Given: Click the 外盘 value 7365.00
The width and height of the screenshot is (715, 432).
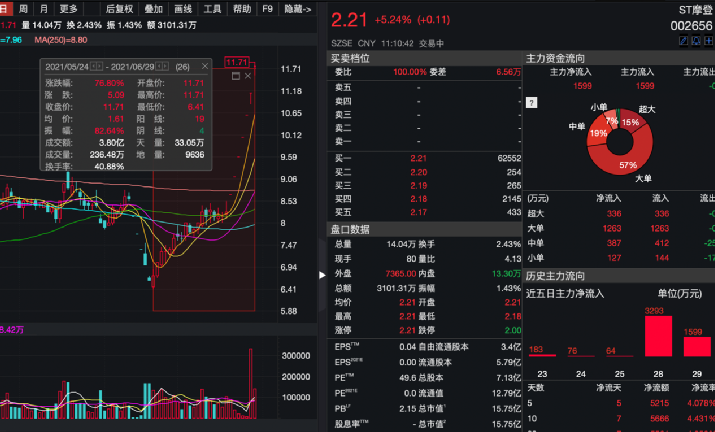Looking at the screenshot, I should click(x=400, y=273).
